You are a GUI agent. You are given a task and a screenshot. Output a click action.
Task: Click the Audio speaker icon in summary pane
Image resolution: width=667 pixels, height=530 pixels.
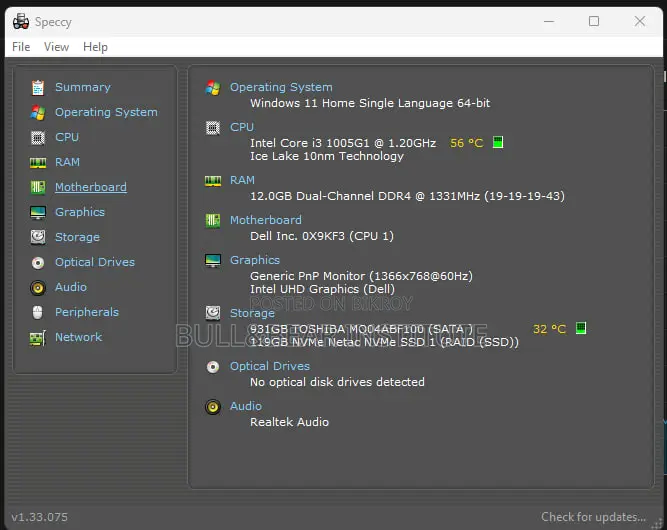[x=213, y=407]
